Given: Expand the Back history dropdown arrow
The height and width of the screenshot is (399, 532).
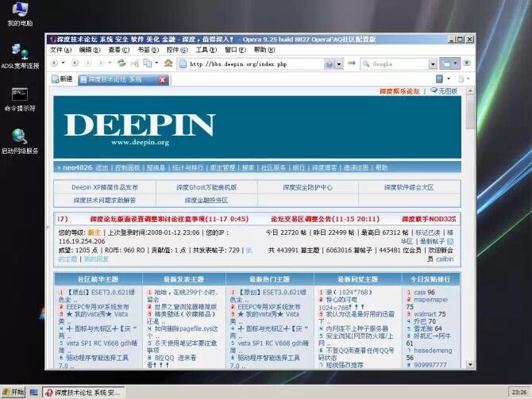Looking at the screenshot, I should click(63, 63).
